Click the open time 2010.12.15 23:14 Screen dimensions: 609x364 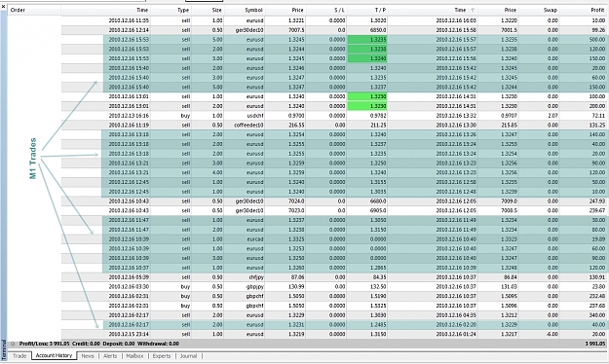[129, 334]
